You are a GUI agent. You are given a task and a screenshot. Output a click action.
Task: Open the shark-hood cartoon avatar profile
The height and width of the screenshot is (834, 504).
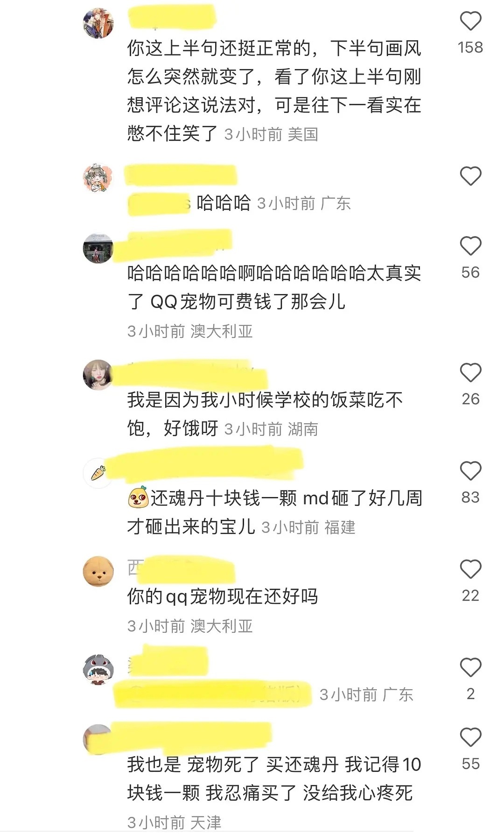(98, 669)
